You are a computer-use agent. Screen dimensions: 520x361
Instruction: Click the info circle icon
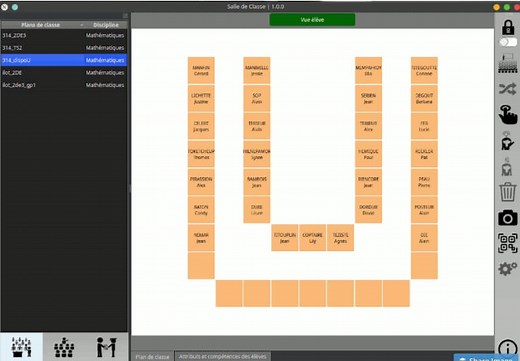(507, 348)
